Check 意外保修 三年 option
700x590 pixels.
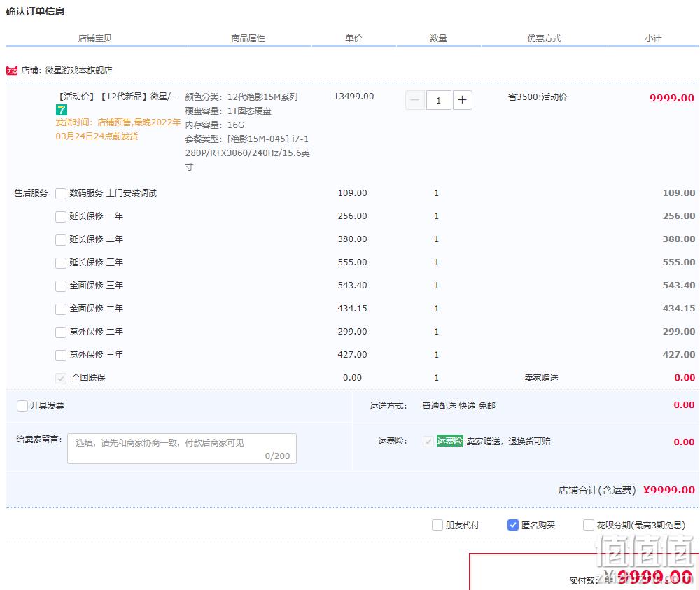(x=61, y=356)
